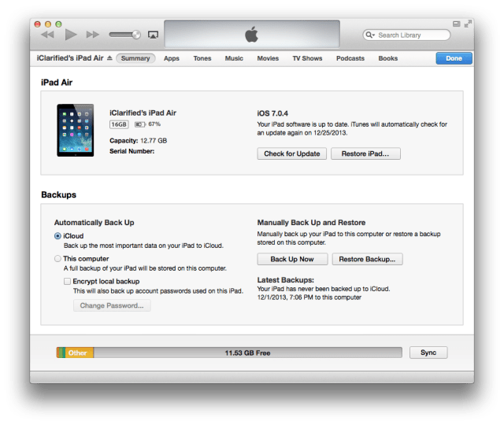Viewport: 504px width, 425px height.
Task: Enable Encrypt local backup checkbox
Action: (67, 282)
